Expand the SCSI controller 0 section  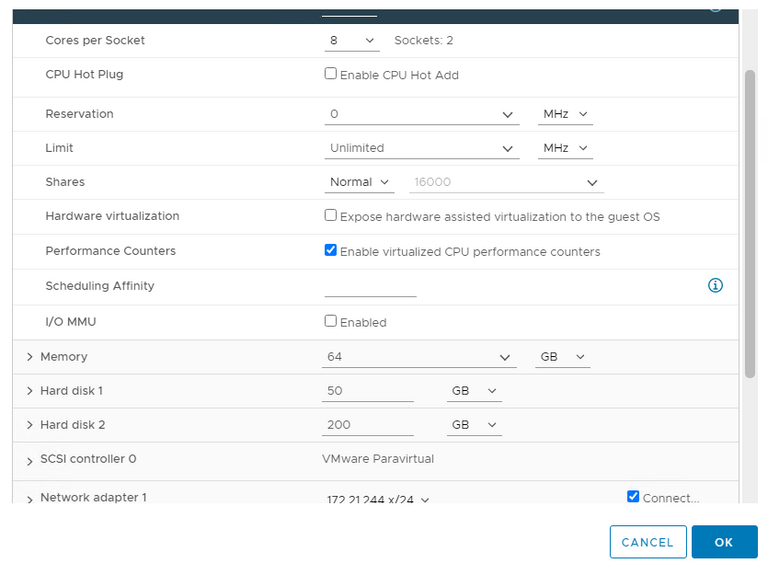tap(30, 461)
